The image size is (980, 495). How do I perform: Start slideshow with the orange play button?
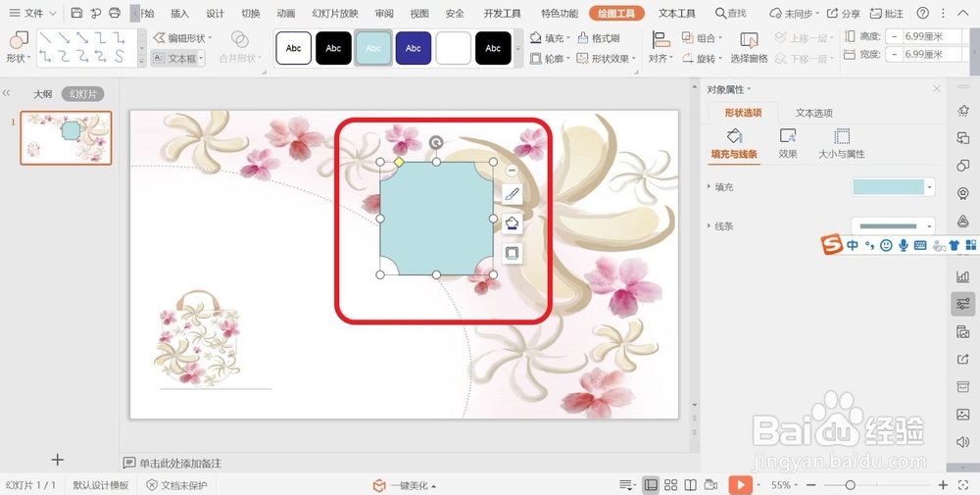[741, 485]
